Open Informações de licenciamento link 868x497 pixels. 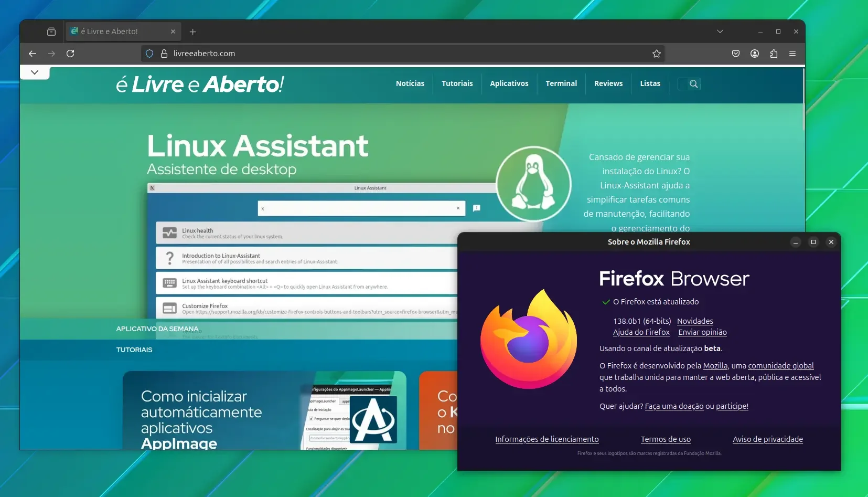click(547, 439)
